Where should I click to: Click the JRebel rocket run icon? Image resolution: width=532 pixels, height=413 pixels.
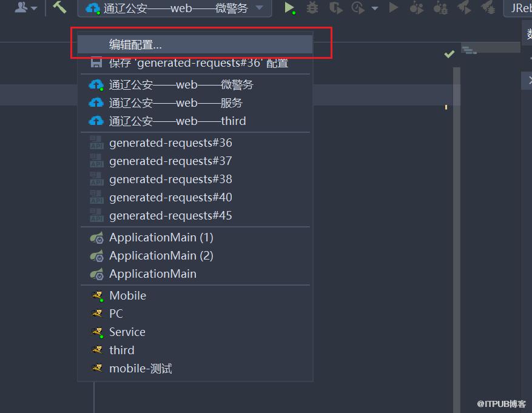[464, 7]
